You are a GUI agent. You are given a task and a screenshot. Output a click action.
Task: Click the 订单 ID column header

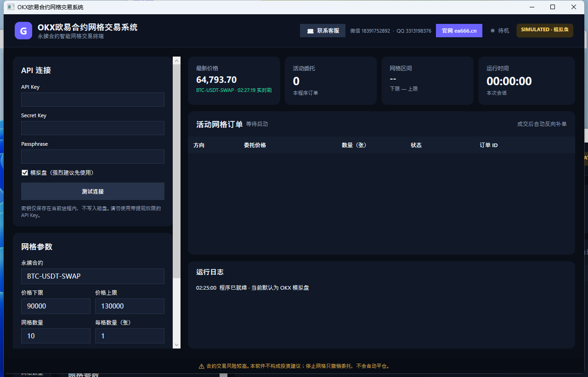pyautogui.click(x=489, y=145)
